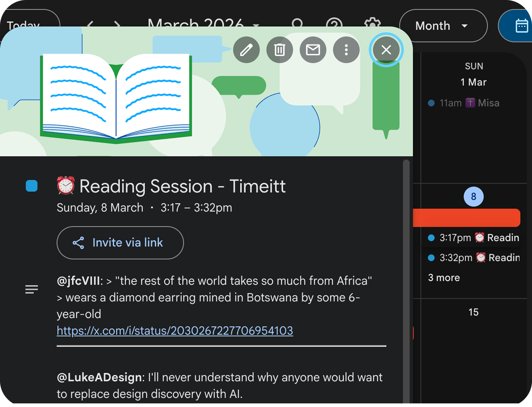The image size is (532, 407).
Task: Open the 3:17pm Reading event
Action: click(473, 238)
